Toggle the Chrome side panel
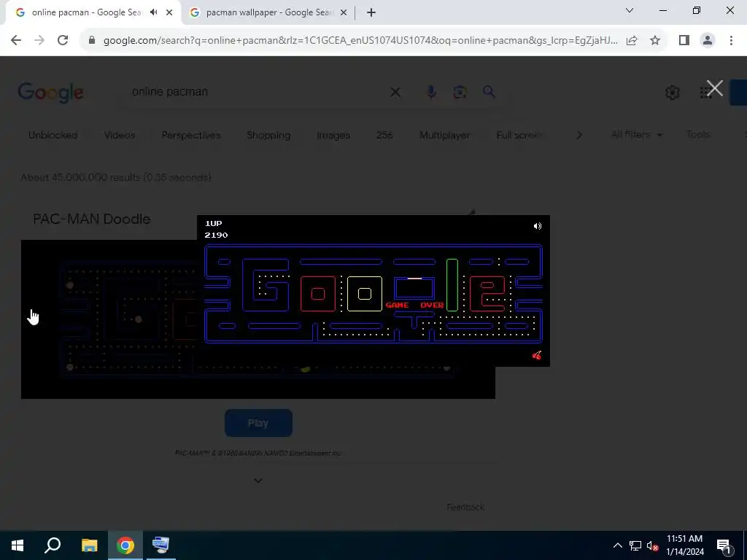The width and height of the screenshot is (747, 560). click(x=684, y=41)
